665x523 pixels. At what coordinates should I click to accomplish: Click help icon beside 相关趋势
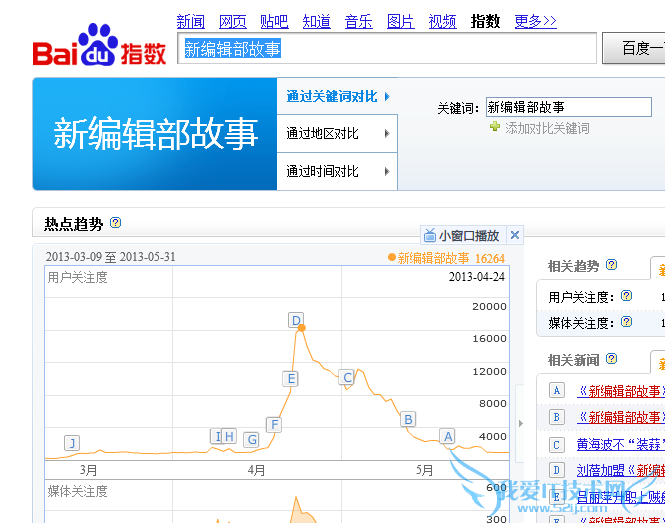[612, 266]
